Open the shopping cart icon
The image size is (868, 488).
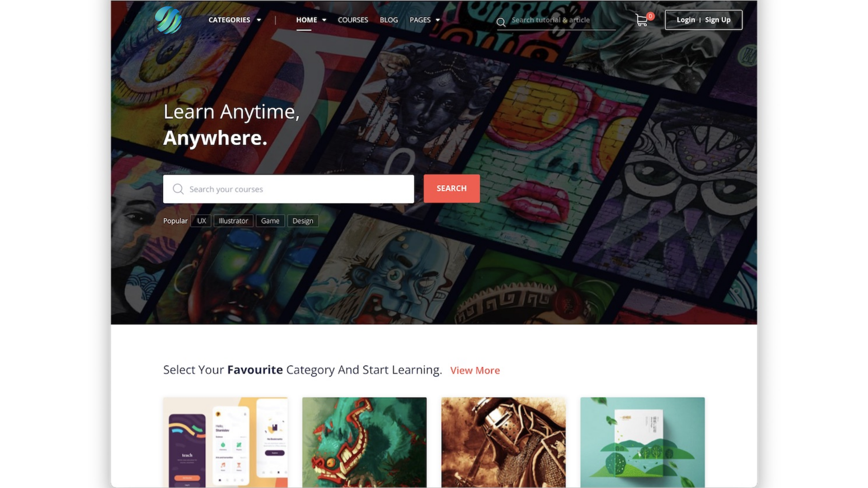[642, 20]
